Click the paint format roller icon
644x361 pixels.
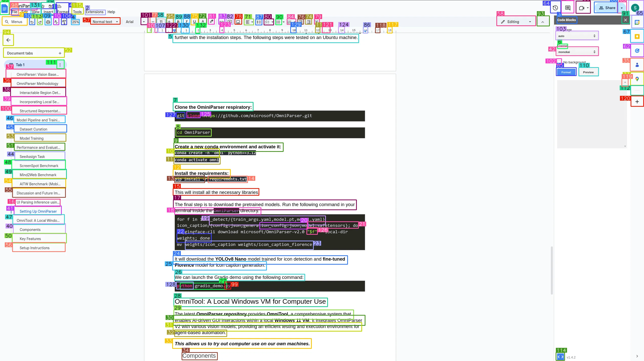(64, 22)
